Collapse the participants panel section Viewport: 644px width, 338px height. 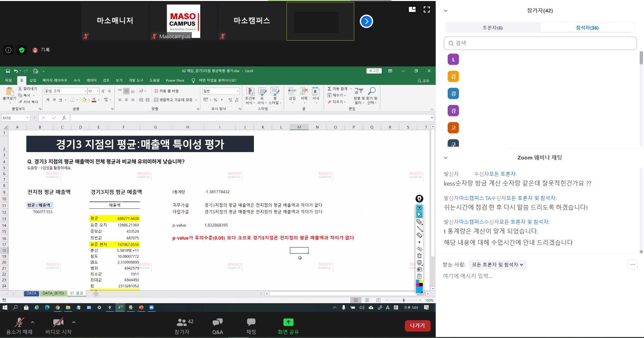coord(446,11)
